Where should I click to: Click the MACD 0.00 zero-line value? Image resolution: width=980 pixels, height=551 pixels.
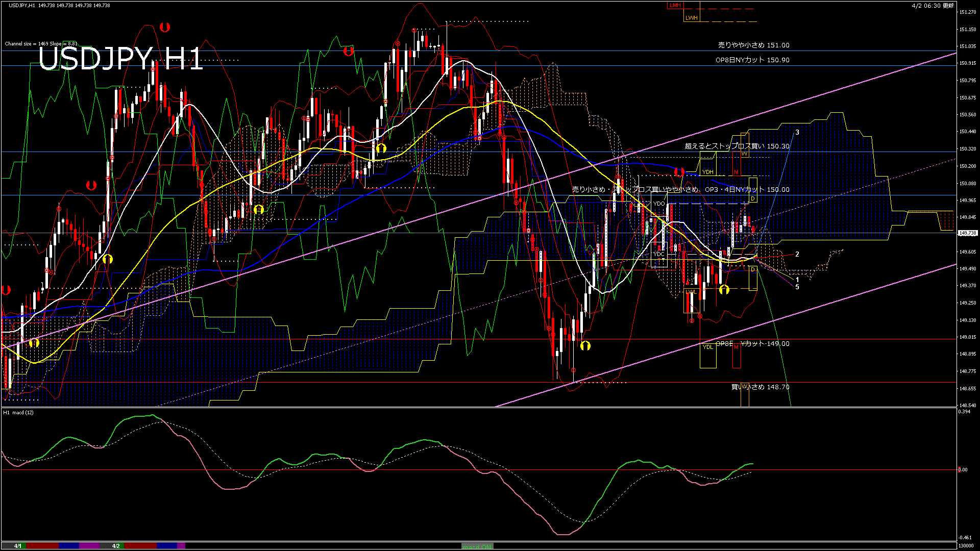pyautogui.click(x=963, y=470)
